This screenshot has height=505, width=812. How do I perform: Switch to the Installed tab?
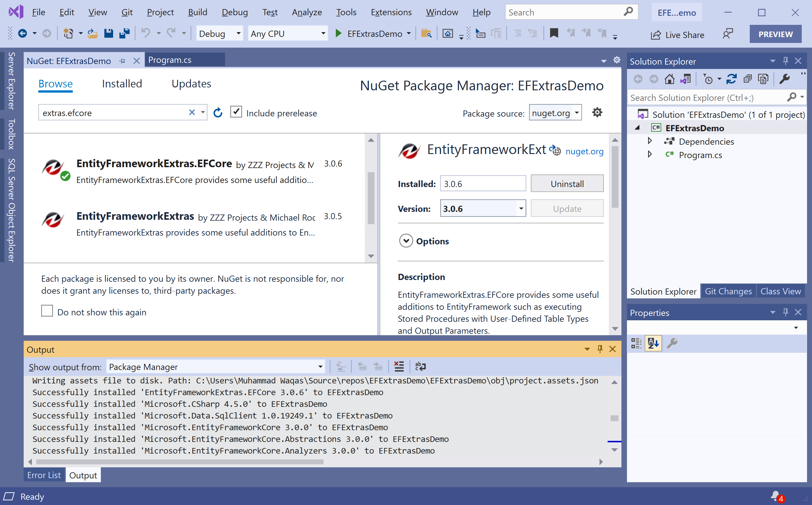122,84
